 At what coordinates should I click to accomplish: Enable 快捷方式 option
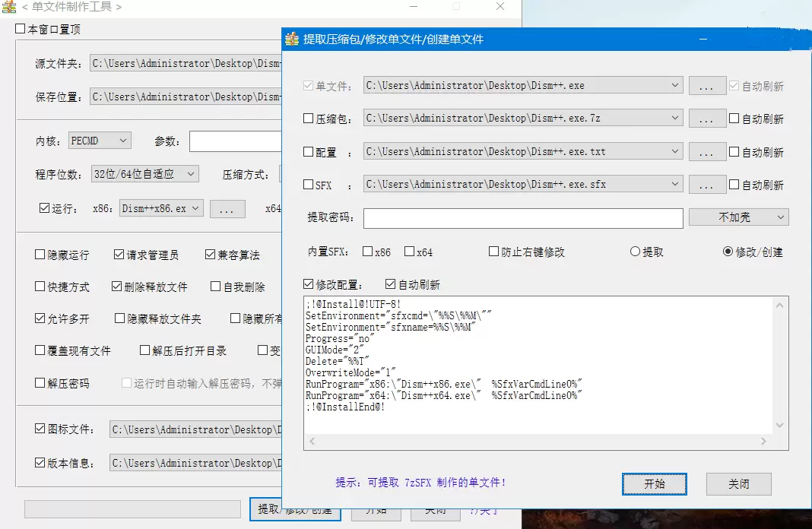[x=40, y=287]
